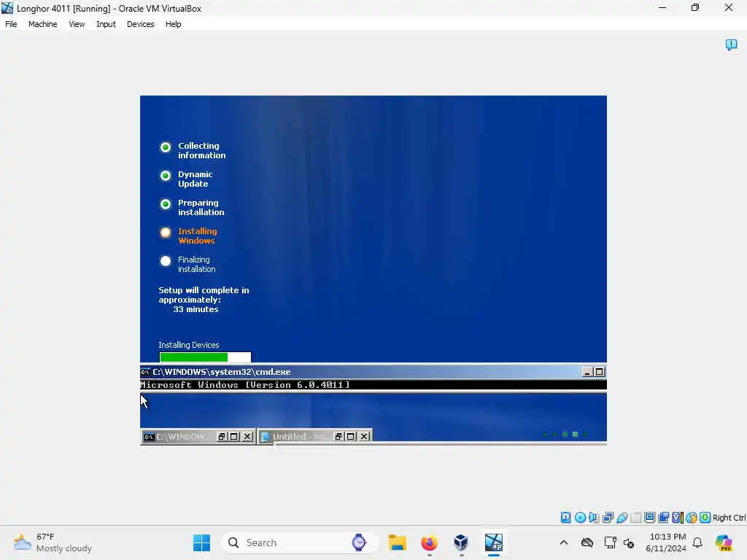The image size is (747, 560).
Task: Click the minimized cmd window icon
Action: (149, 437)
